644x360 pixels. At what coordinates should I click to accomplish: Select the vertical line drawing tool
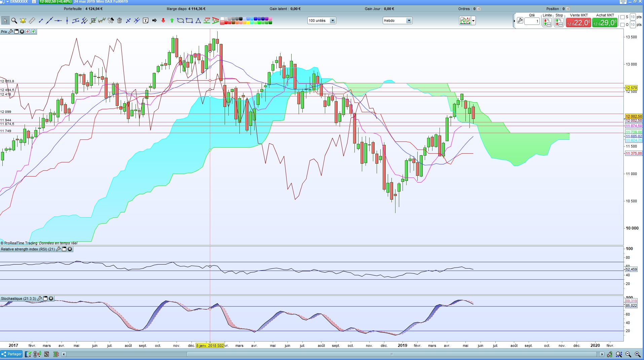[x=67, y=21]
